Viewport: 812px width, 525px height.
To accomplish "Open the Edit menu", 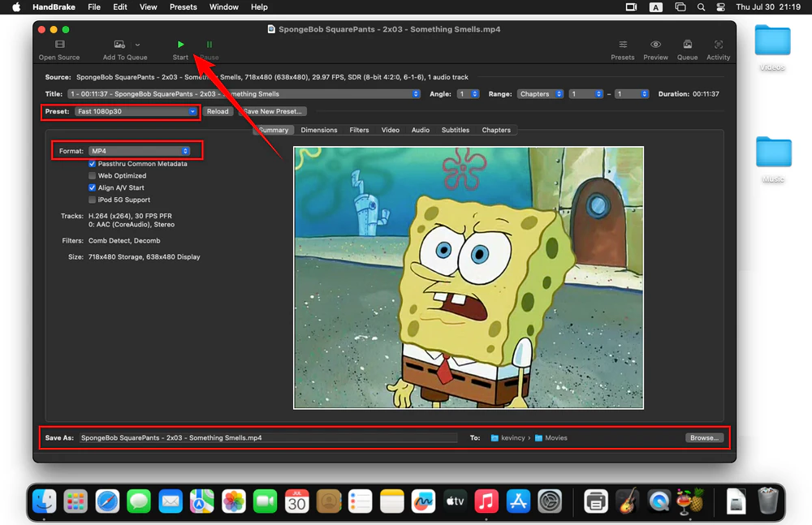I will click(120, 7).
